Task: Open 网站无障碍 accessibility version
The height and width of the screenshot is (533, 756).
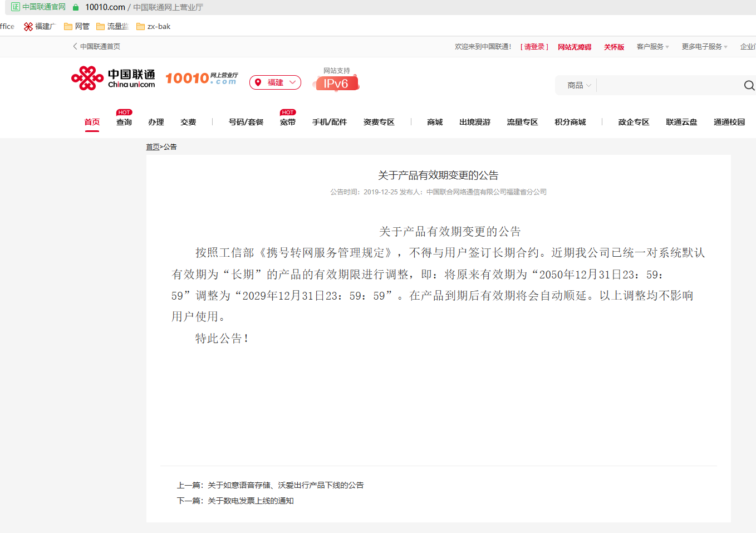Action: click(574, 47)
